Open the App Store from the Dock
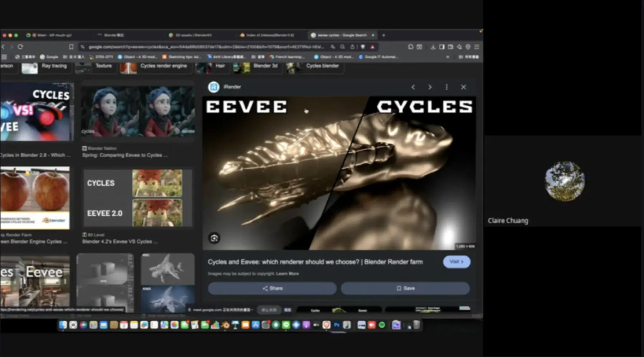This screenshot has height=357, width=644. pos(255,325)
